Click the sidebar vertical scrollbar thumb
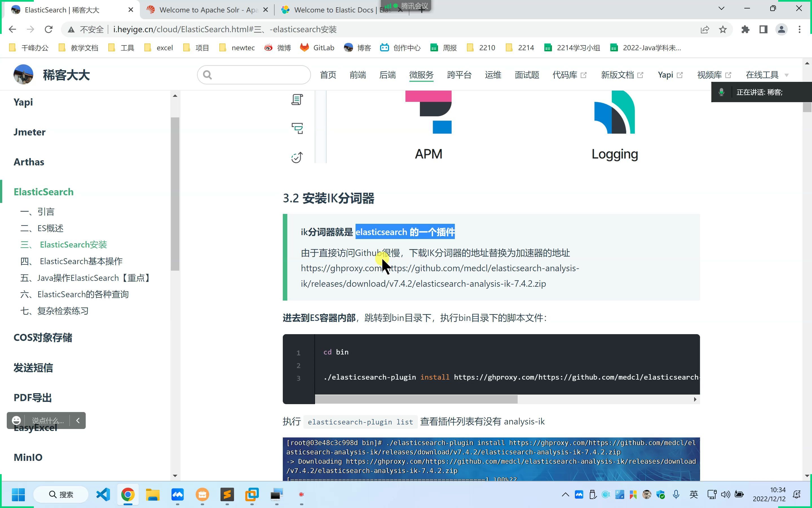 click(175, 194)
